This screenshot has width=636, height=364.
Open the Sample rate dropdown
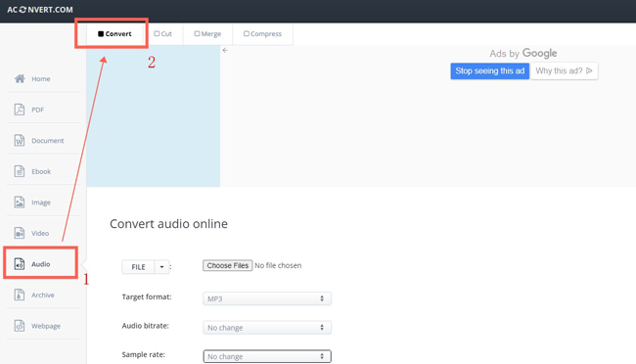(x=267, y=356)
